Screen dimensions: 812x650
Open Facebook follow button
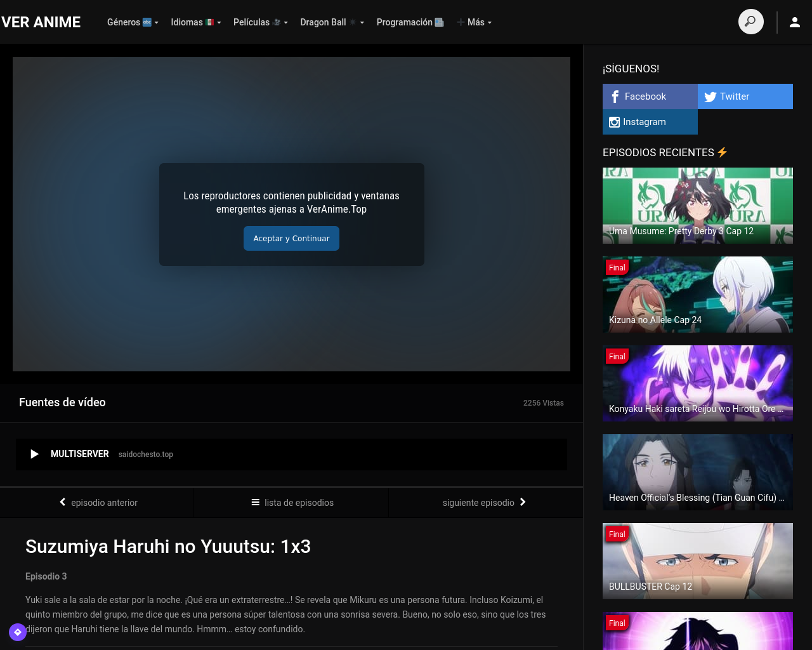(650, 96)
